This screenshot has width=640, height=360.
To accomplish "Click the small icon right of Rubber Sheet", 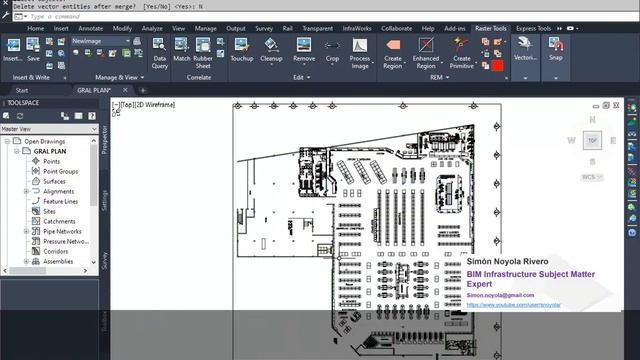I will (x=220, y=41).
